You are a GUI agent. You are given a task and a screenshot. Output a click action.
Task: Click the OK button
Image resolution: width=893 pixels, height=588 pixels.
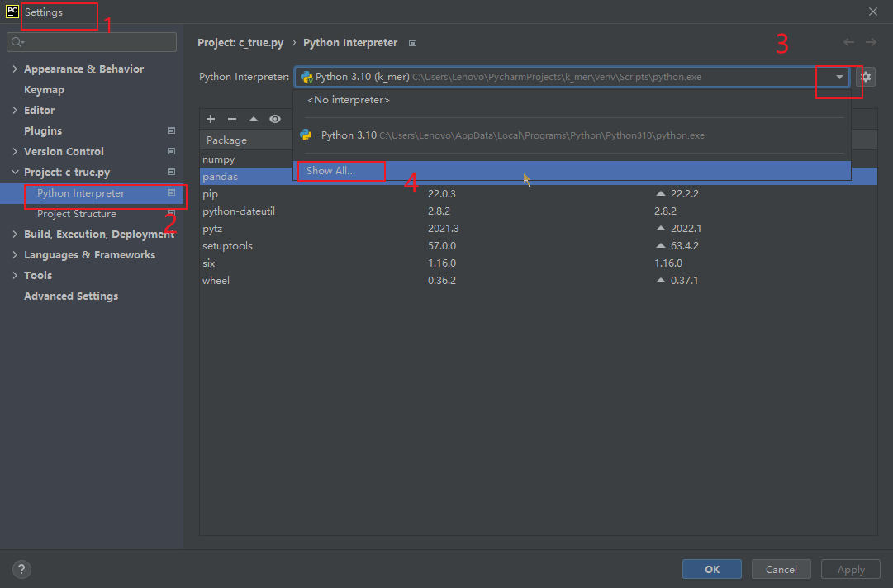point(712,569)
